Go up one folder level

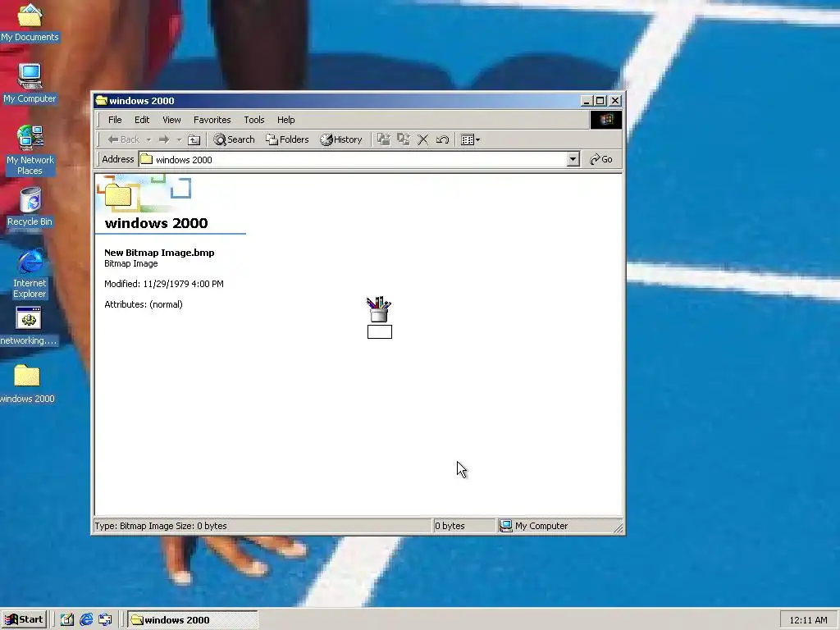(194, 139)
